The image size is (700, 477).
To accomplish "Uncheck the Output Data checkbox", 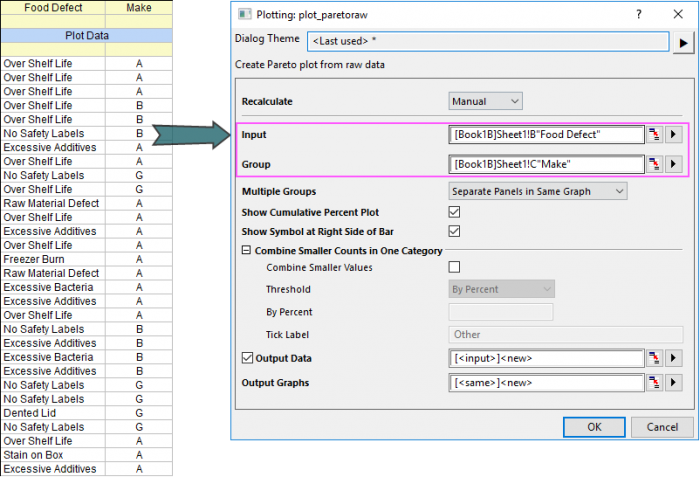I will click(x=247, y=358).
